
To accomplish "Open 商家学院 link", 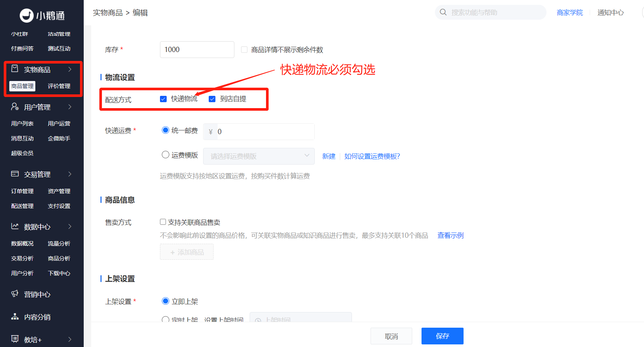I will [x=570, y=13].
